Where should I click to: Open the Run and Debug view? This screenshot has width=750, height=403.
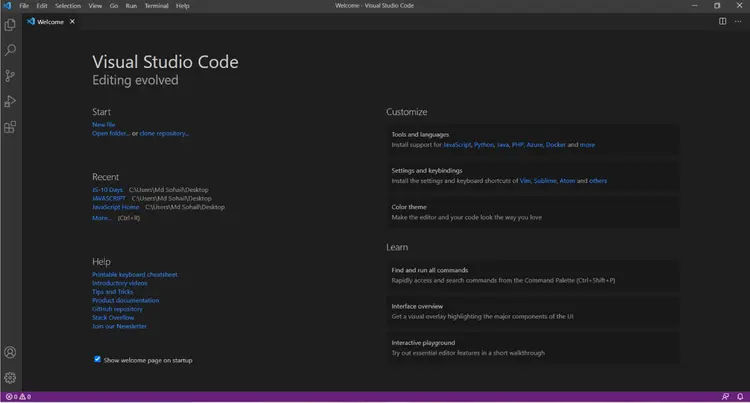10,101
